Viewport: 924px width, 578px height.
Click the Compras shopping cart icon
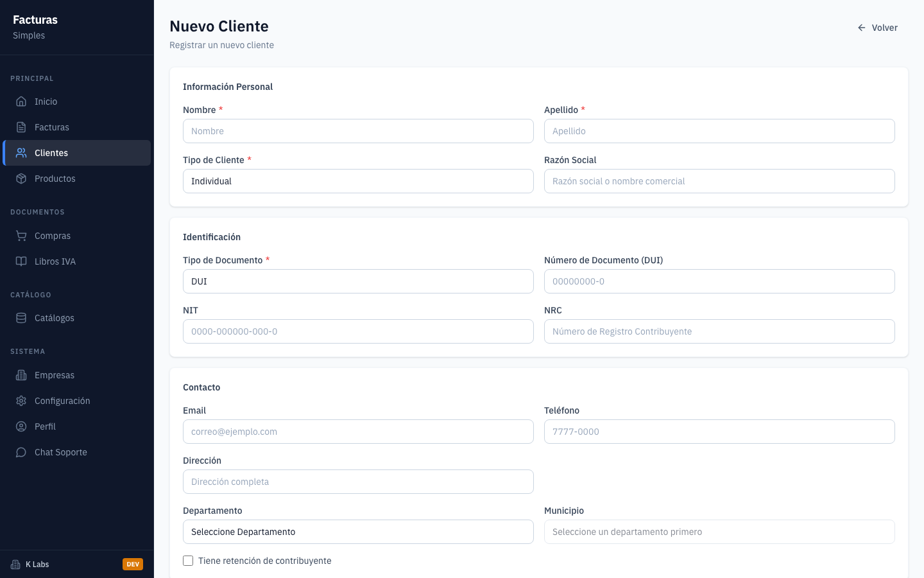(21, 236)
